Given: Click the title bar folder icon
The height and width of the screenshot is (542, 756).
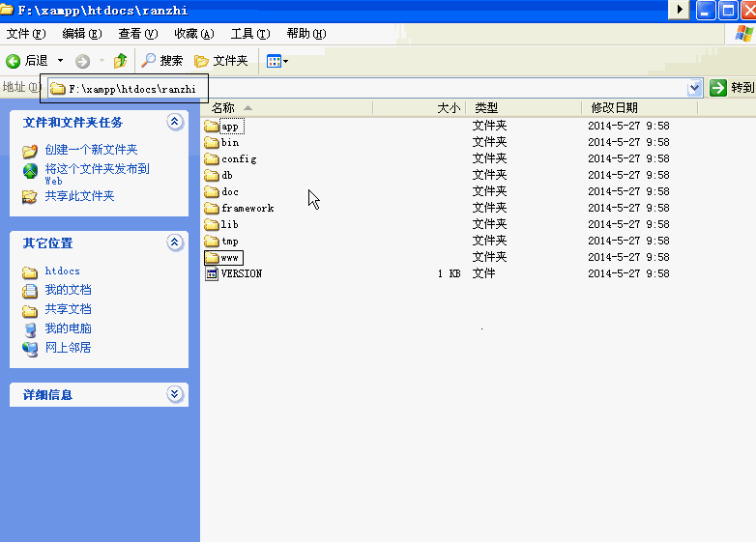Looking at the screenshot, I should point(6,9).
